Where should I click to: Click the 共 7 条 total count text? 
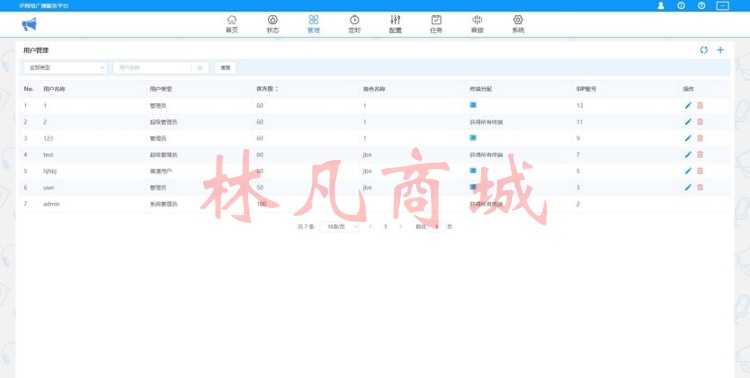pyautogui.click(x=306, y=227)
